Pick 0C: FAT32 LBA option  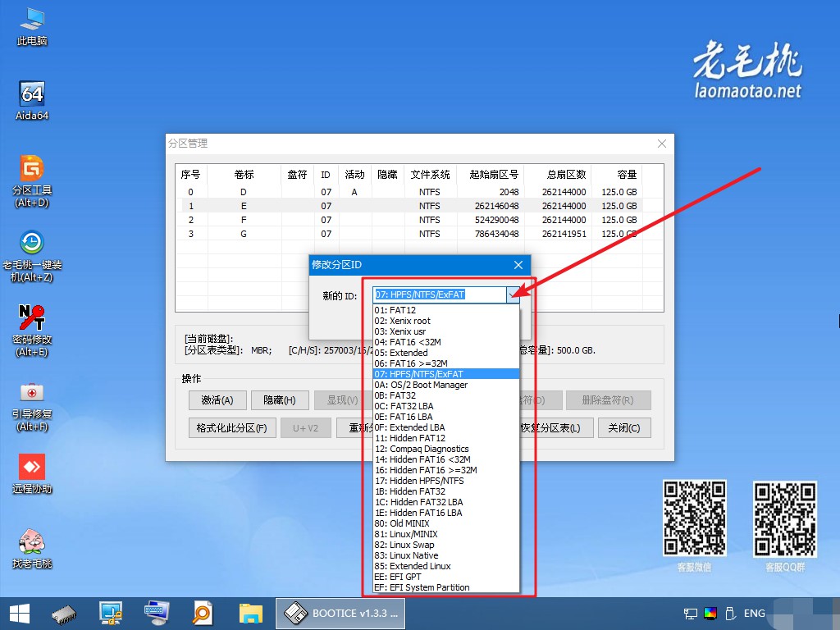(x=446, y=406)
